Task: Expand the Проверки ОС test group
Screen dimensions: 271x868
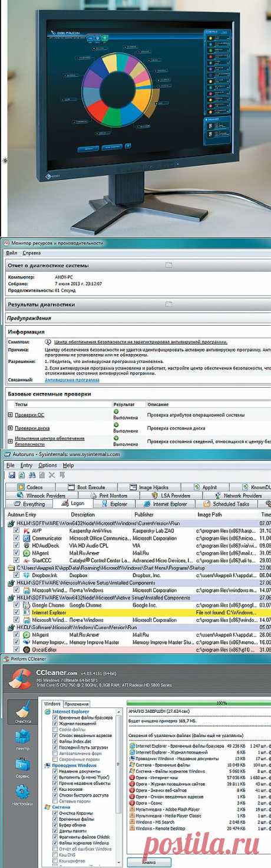Action: coord(10,415)
